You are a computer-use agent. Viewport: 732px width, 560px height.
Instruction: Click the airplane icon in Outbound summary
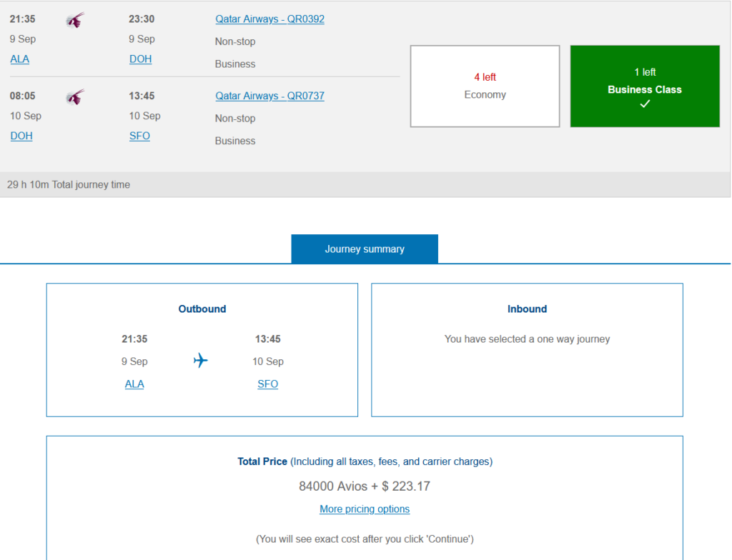click(201, 361)
